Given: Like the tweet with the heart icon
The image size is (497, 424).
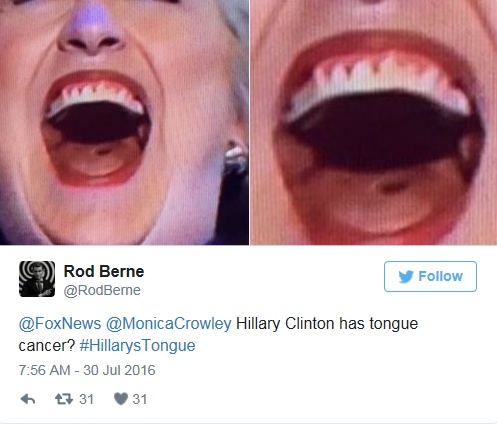Looking at the screenshot, I should coord(121,399).
